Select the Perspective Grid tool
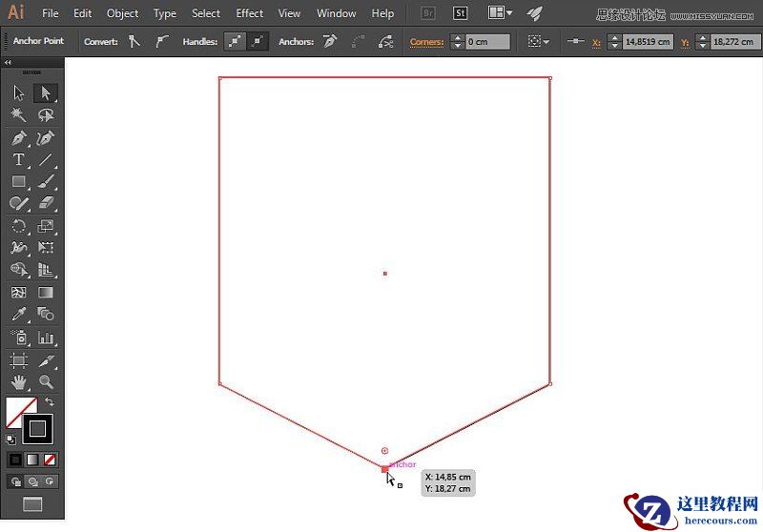 [x=46, y=269]
